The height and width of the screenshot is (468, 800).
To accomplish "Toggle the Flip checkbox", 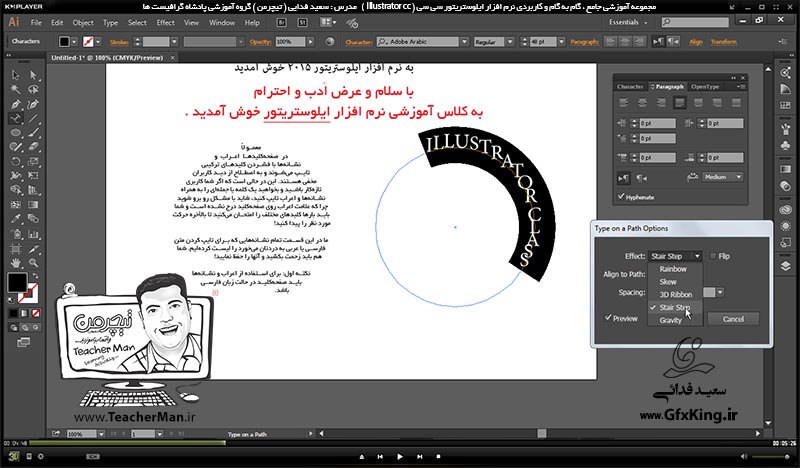I will coord(713,256).
